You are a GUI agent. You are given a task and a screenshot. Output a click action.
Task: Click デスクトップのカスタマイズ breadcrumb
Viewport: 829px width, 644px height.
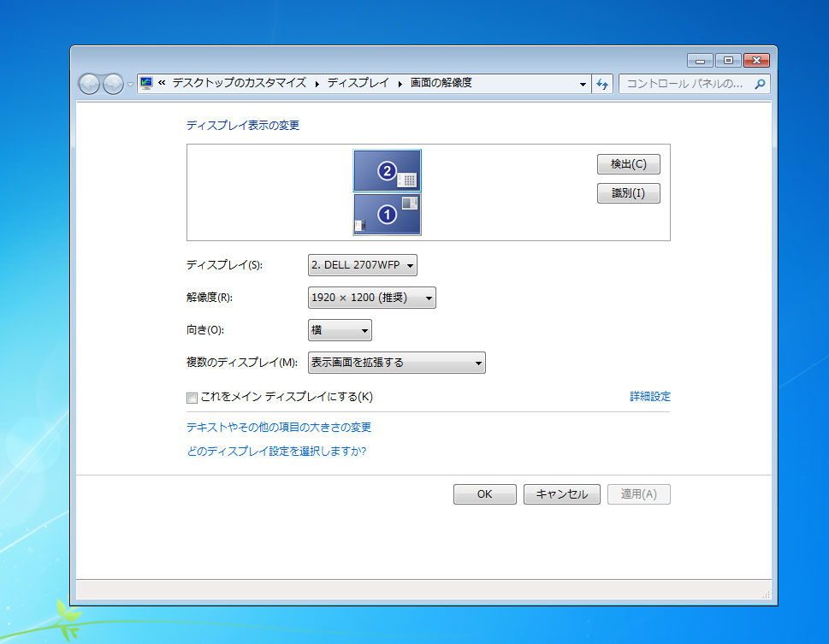click(x=239, y=83)
